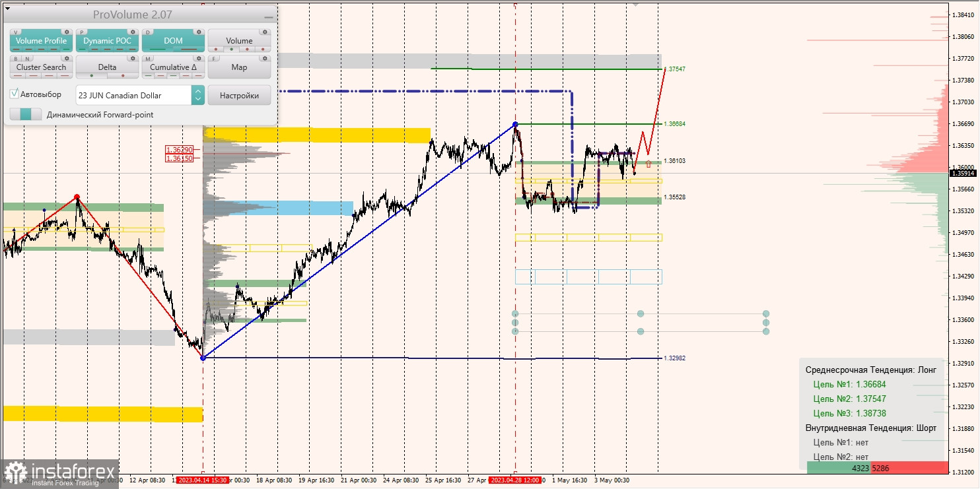Select green line segment under DOM

[158, 49]
